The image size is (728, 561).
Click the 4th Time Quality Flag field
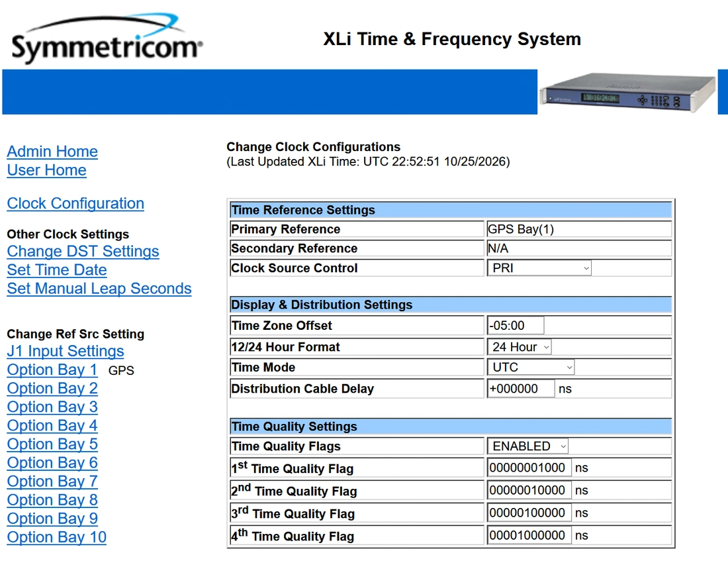[x=529, y=535]
